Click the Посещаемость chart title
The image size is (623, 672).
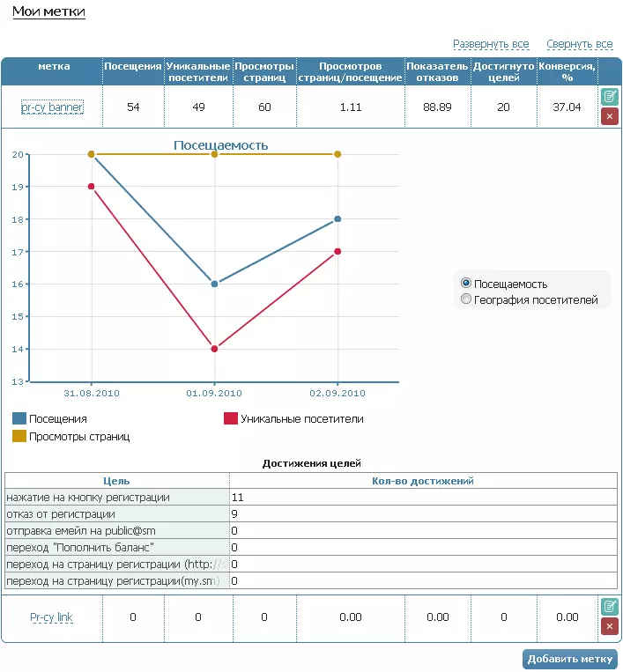(x=221, y=145)
